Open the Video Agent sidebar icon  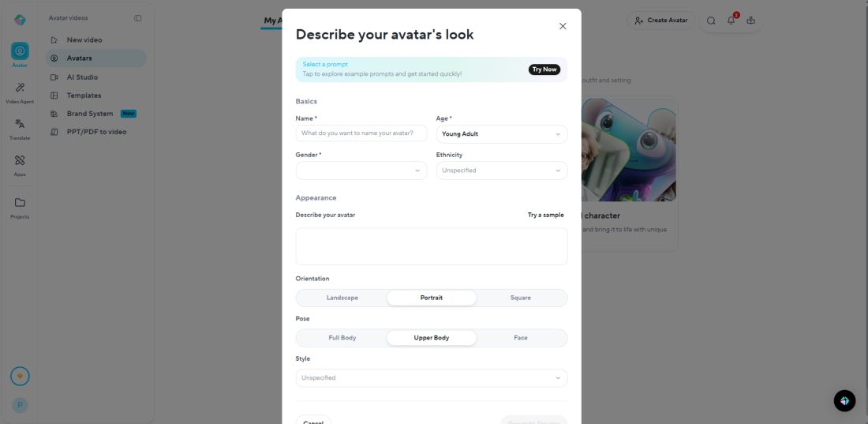coord(20,88)
